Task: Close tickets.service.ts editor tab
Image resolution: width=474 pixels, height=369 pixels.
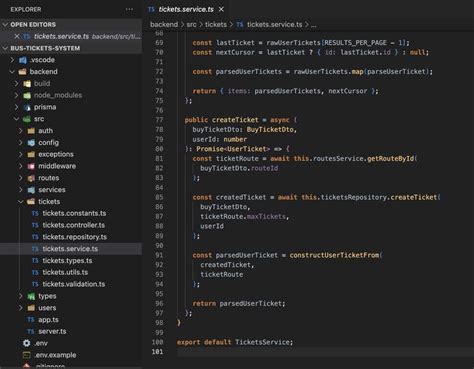Action: (221, 10)
